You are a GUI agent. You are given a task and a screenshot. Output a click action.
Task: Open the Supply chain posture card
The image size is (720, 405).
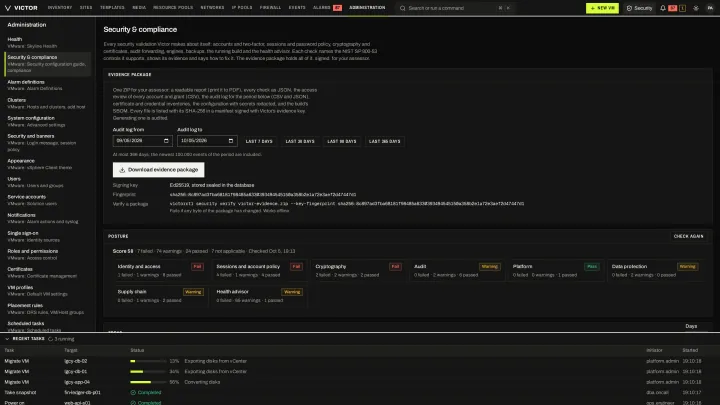[160, 296]
